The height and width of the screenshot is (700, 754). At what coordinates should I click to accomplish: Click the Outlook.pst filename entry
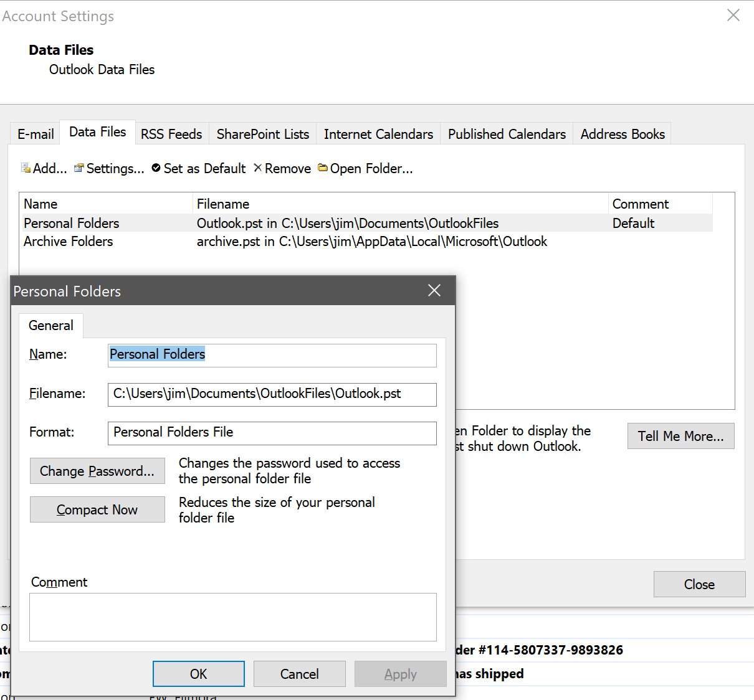point(348,223)
